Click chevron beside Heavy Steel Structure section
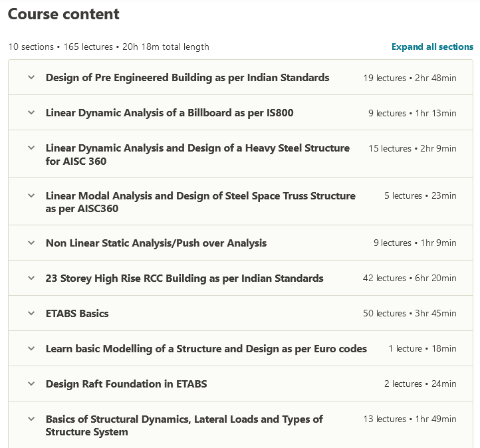The width and height of the screenshot is (480, 448). (x=31, y=148)
